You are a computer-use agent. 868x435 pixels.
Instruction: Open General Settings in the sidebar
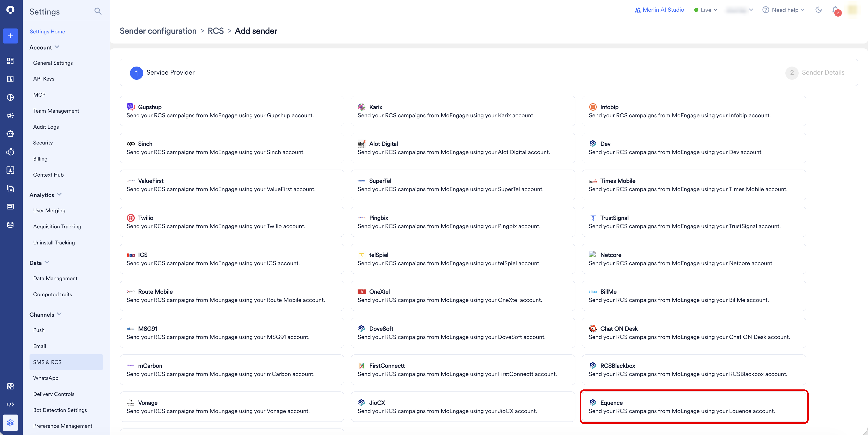[x=53, y=63]
